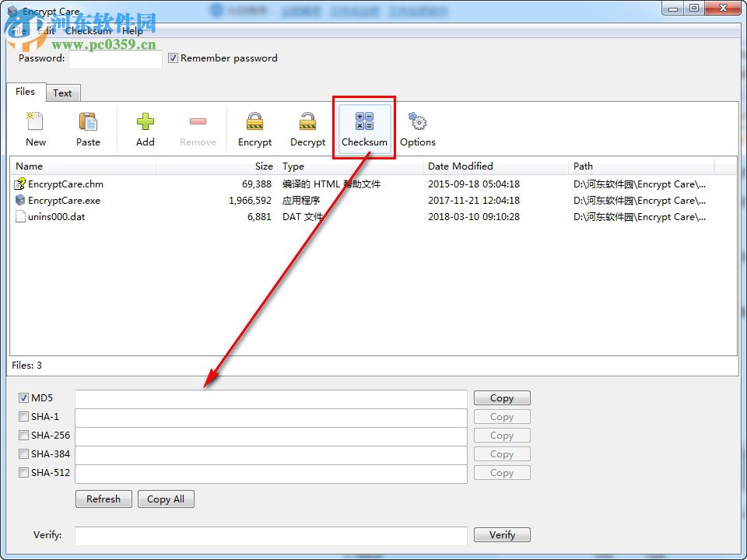Enable the SHA-1 checksum checkbox

(23, 416)
